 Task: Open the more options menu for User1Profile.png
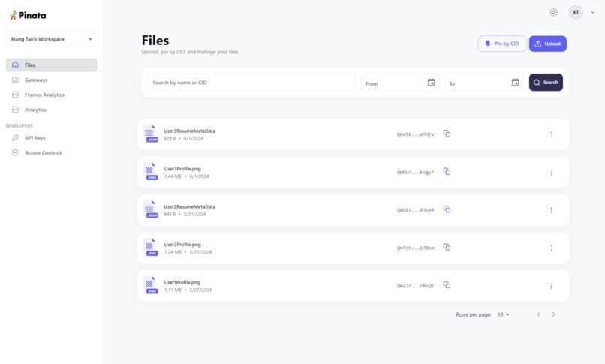552,286
